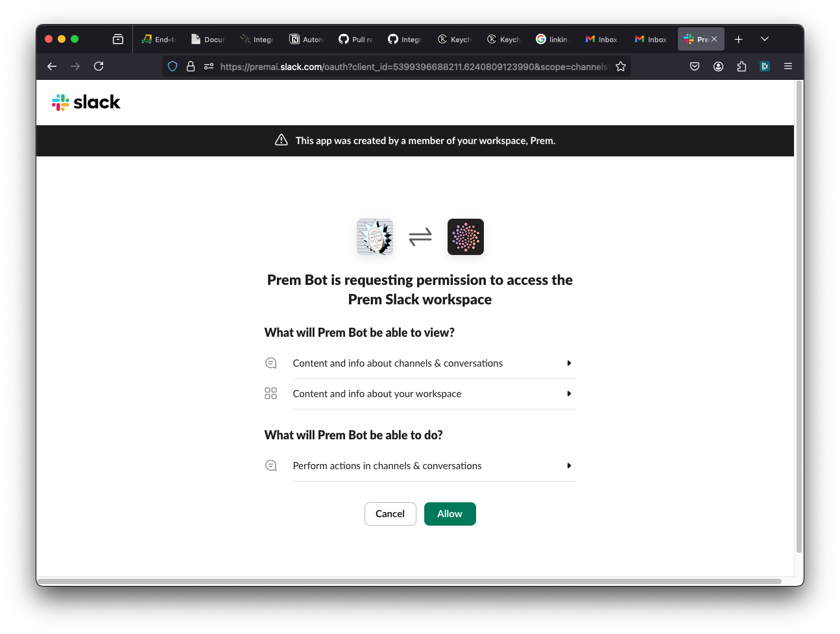Click the Prem workspace dotted logo icon
Screen dimensions: 840x634
(x=466, y=237)
